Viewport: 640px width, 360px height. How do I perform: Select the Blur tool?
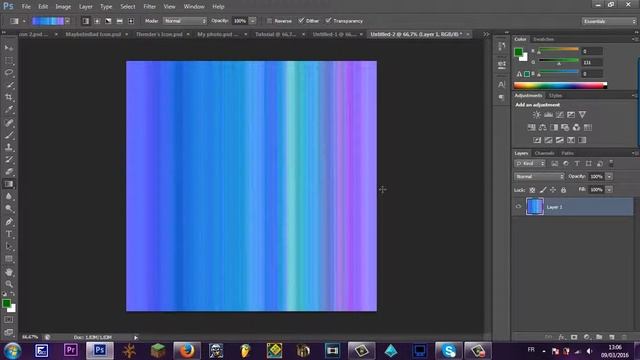pos(9,196)
